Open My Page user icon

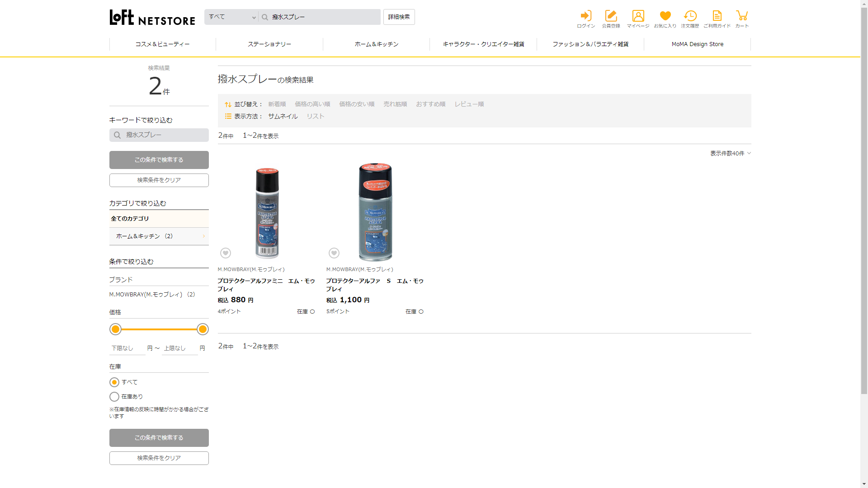click(x=638, y=16)
